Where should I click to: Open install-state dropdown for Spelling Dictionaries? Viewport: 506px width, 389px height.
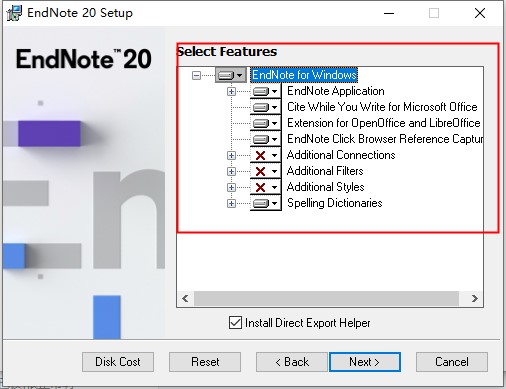(266, 203)
